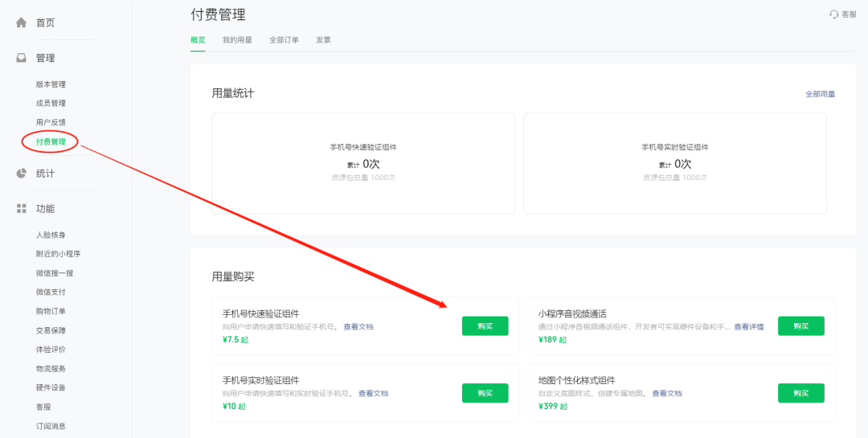Go to 成员管理
This screenshot has width=868, height=438.
pos(51,103)
